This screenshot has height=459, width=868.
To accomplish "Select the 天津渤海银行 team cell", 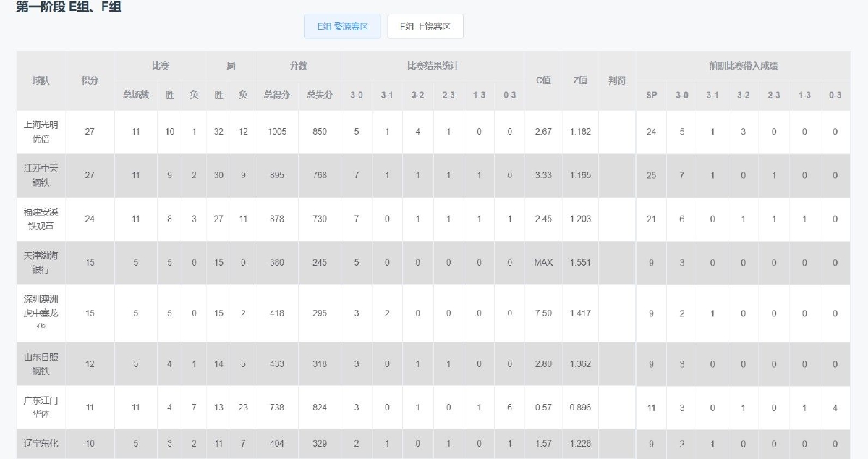I will click(x=41, y=262).
